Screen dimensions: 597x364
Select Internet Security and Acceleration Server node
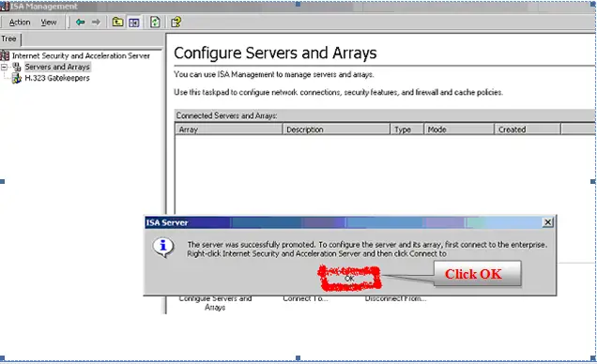coord(81,56)
